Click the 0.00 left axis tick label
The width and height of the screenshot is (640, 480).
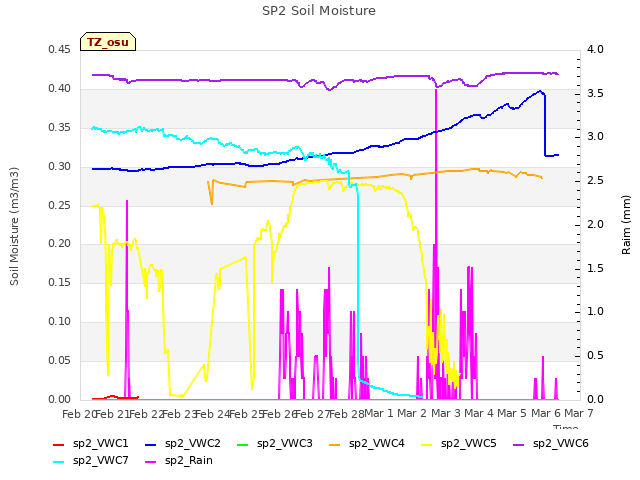coord(59,399)
